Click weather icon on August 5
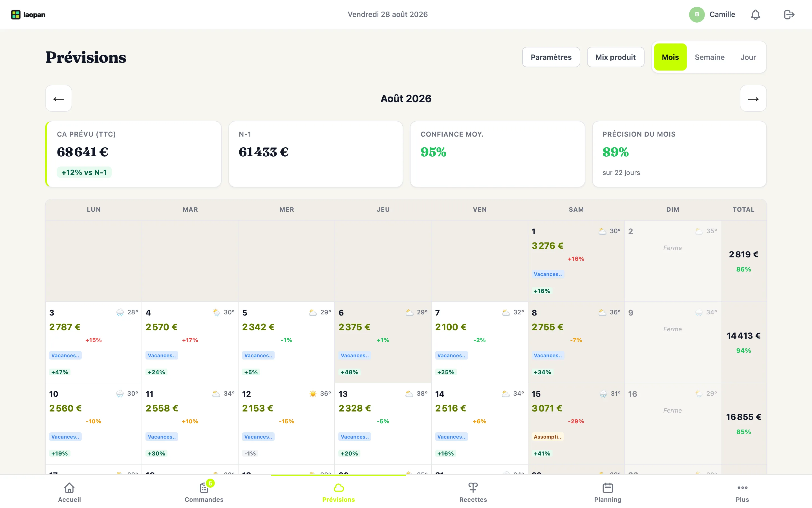 (x=313, y=312)
